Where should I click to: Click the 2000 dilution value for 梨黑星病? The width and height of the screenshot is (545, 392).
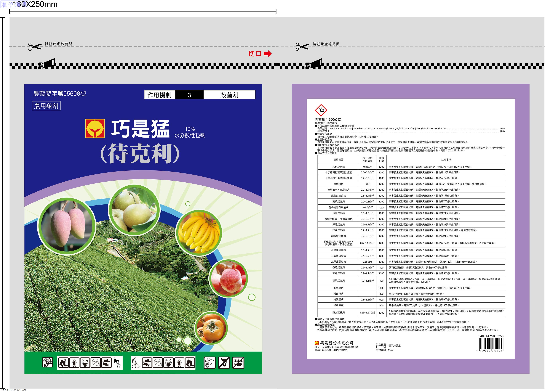coord(381,288)
